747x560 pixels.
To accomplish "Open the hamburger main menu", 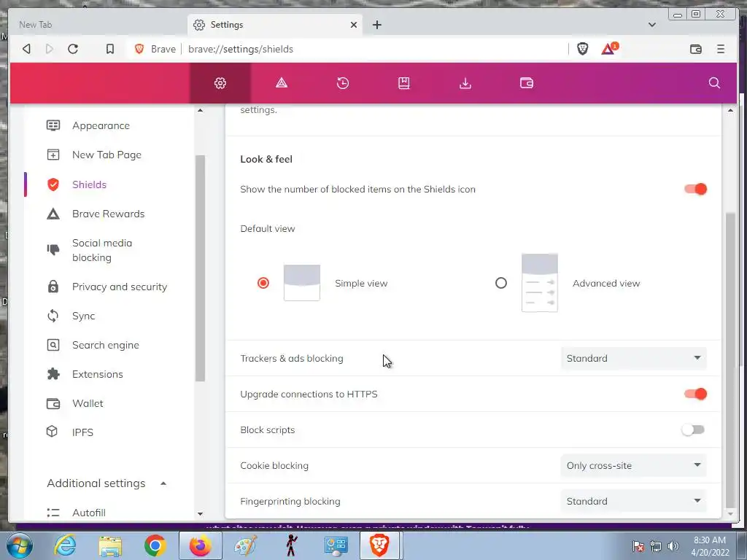I will click(721, 49).
